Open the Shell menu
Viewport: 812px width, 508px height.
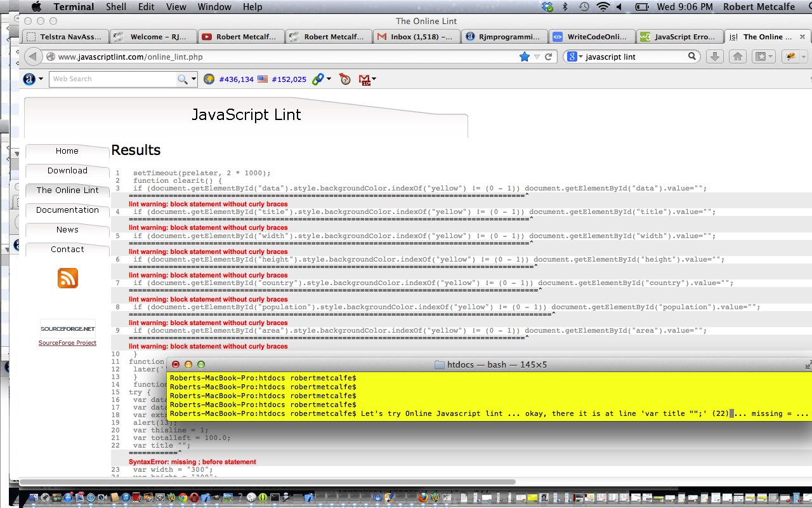[x=116, y=7]
